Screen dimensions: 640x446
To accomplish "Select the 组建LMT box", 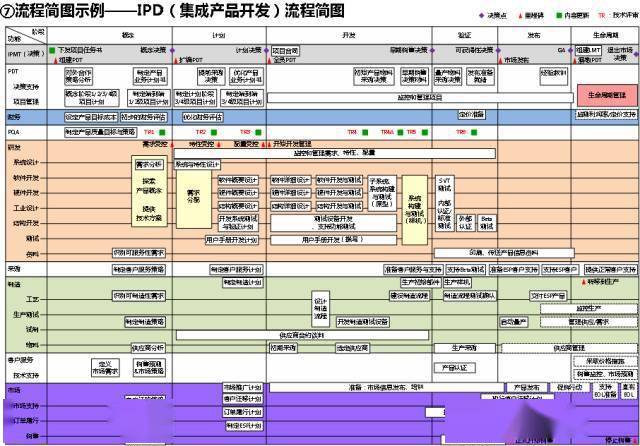I will tap(588, 50).
